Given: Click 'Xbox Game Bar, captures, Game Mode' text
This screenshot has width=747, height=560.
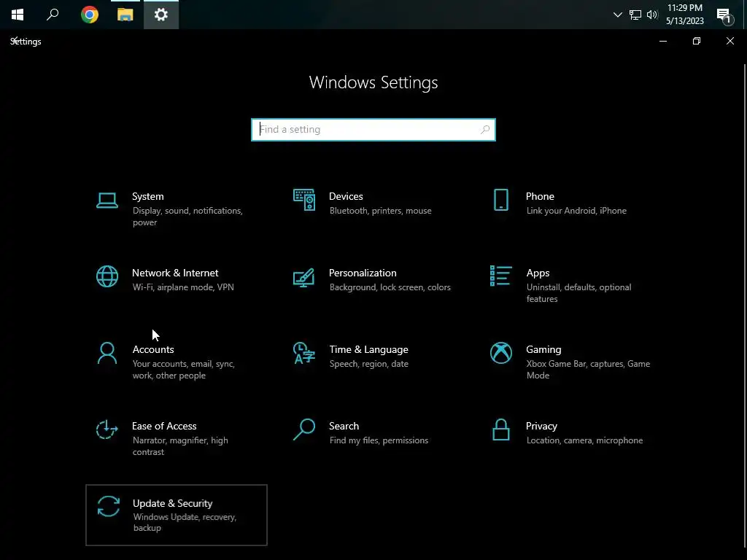Looking at the screenshot, I should [x=589, y=370].
